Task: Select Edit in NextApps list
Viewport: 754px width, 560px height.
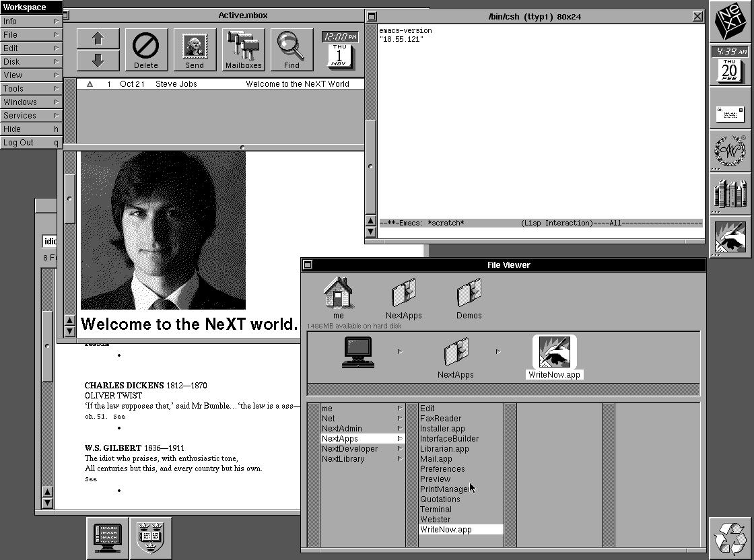Action: (x=461, y=409)
